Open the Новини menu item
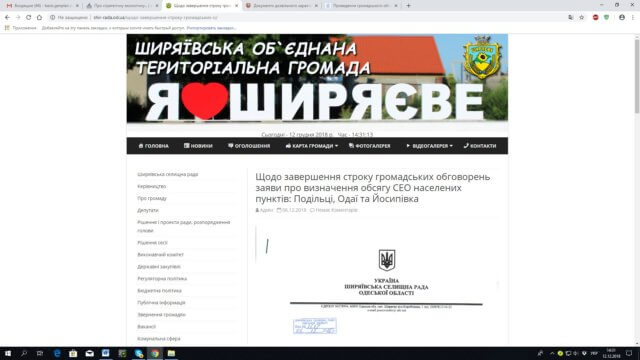 click(198, 146)
